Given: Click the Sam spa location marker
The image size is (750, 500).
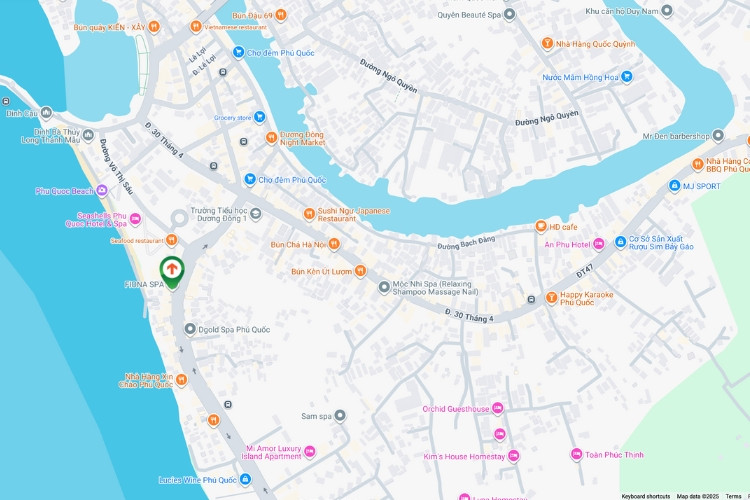Looking at the screenshot, I should [340, 416].
